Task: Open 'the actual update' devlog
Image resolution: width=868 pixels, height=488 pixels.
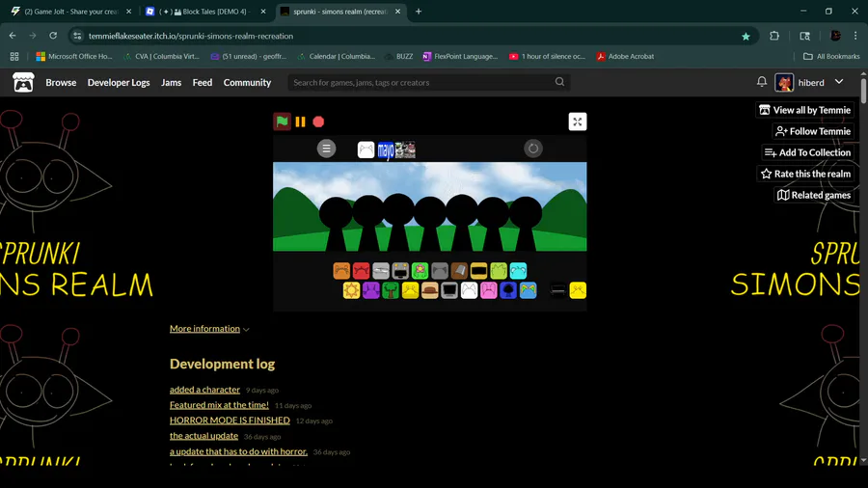Action: pos(203,436)
